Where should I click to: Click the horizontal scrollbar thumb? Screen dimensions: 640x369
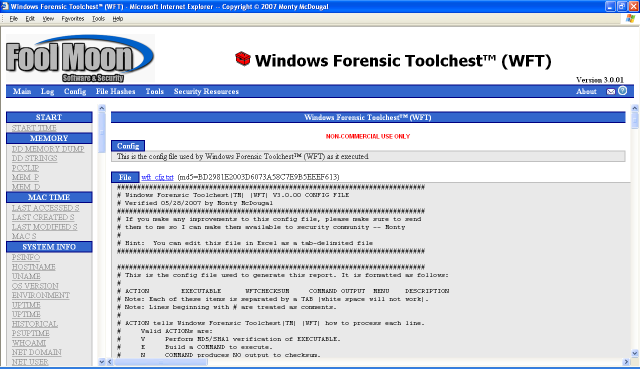click(x=161, y=362)
